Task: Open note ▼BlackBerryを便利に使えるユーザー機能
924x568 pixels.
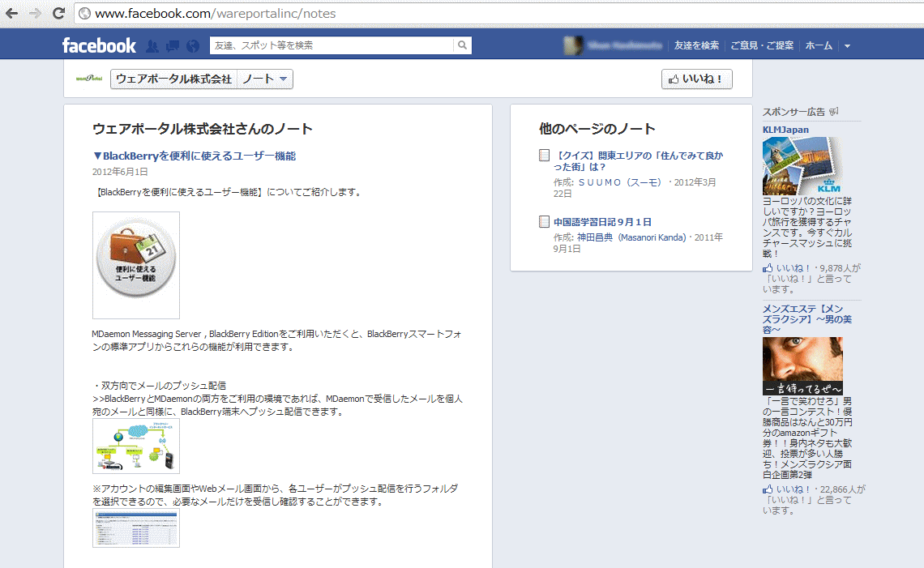Action: [x=194, y=156]
